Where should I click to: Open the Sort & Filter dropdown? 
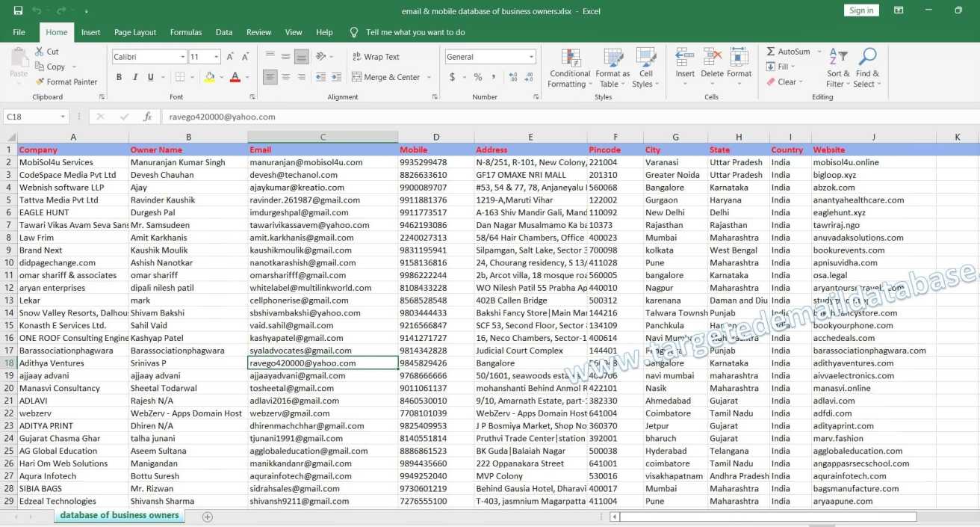click(x=837, y=67)
